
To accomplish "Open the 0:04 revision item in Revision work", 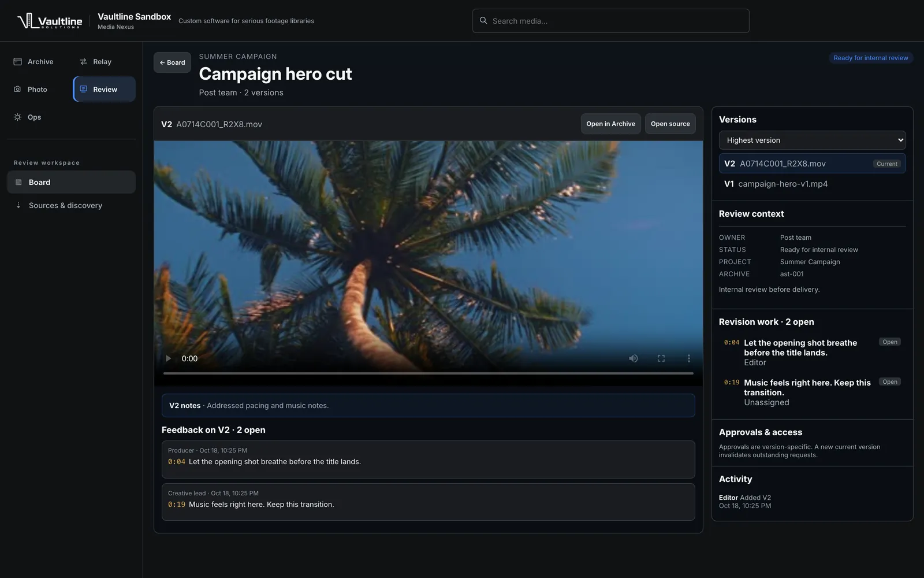I will (x=812, y=352).
